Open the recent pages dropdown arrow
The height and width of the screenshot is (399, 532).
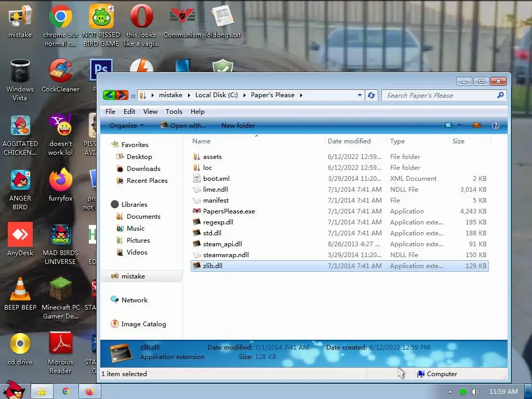(x=133, y=96)
